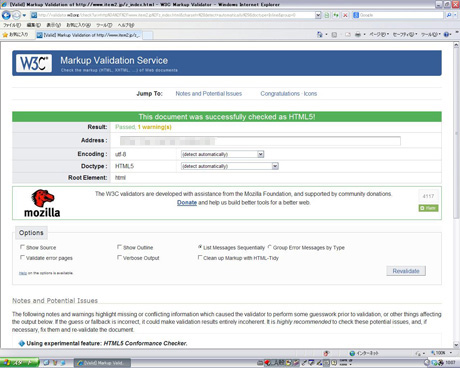
Task: Click the Internet zone globe icon
Action: [x=352, y=353]
